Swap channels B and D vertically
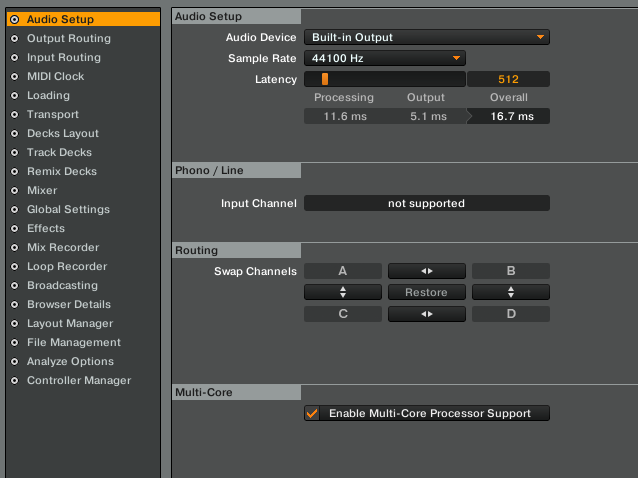Viewport: 638px width, 478px height. pyautogui.click(x=510, y=293)
